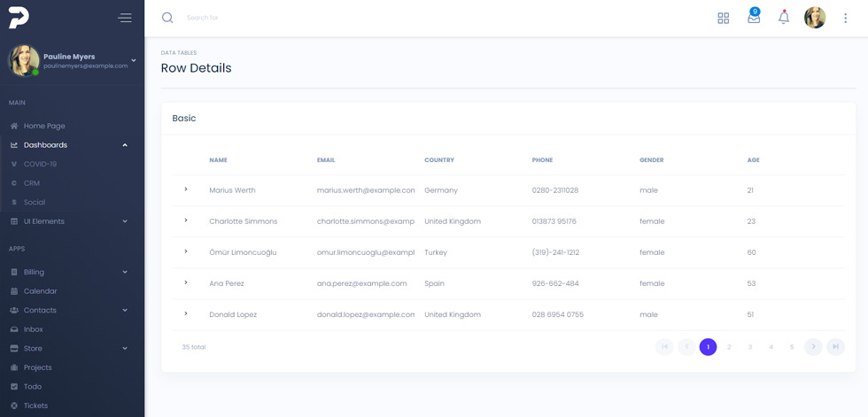Expand the Billing menu chevron

click(x=125, y=272)
